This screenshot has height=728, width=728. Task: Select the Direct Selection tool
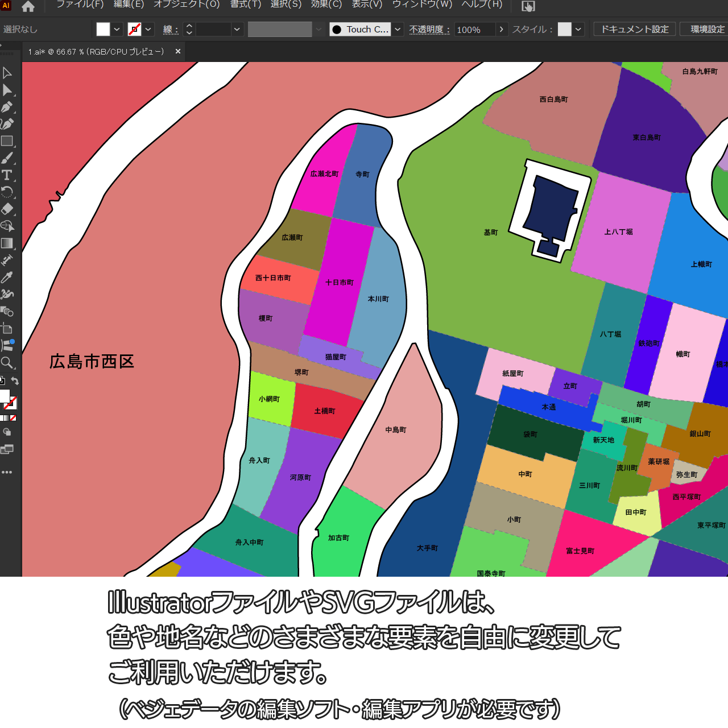[x=7, y=90]
